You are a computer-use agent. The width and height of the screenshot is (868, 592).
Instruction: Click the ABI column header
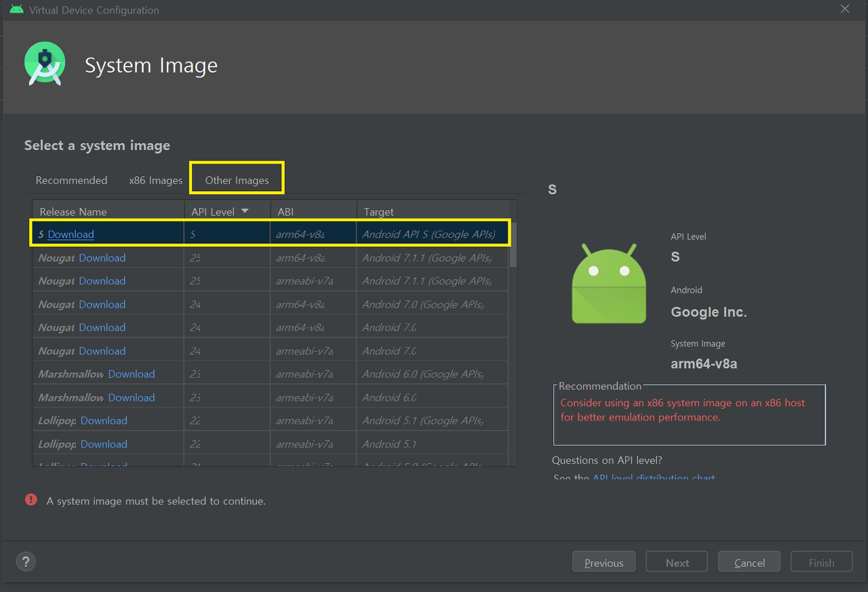pos(285,212)
